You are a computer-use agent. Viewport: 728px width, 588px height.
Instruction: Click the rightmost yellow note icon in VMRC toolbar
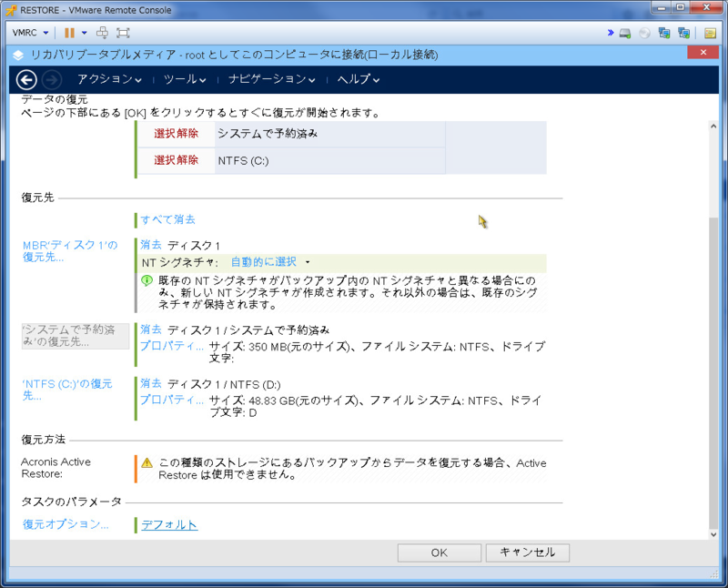711,33
